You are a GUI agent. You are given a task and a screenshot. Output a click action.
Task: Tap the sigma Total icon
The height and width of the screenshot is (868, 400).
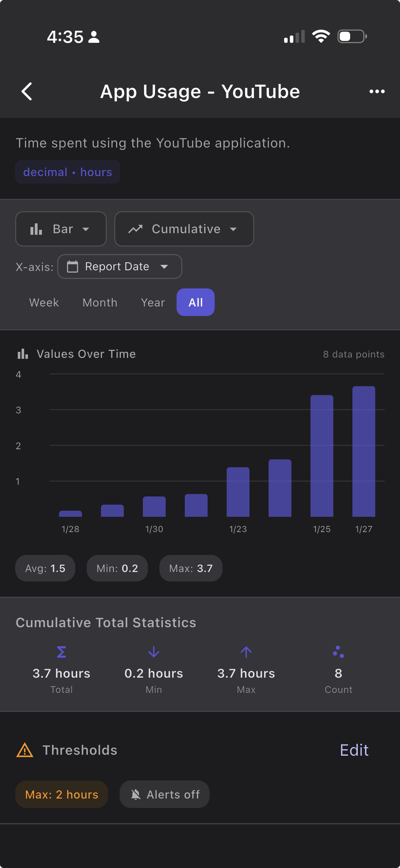coord(61,652)
